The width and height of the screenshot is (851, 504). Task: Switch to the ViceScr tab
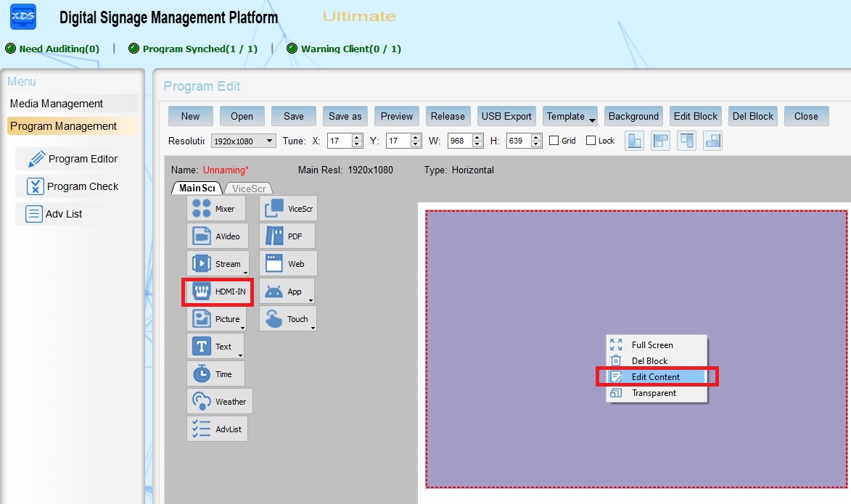pyautogui.click(x=249, y=189)
